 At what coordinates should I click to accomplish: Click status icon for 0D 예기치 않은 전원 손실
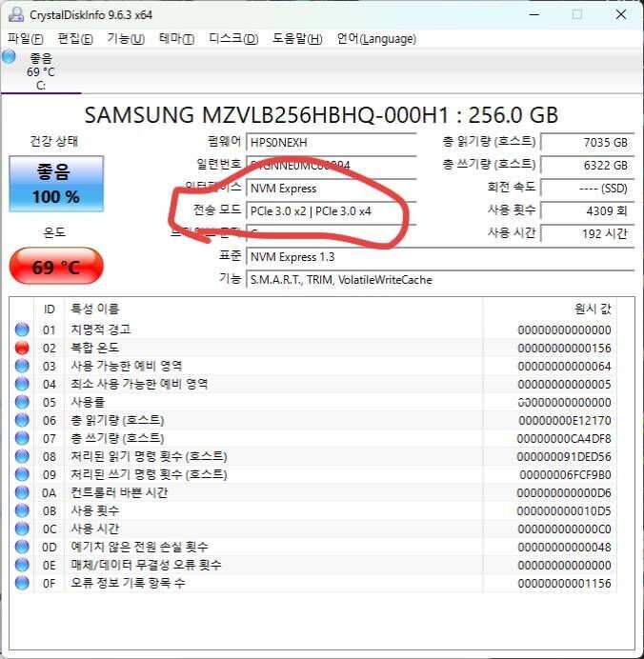click(x=22, y=547)
